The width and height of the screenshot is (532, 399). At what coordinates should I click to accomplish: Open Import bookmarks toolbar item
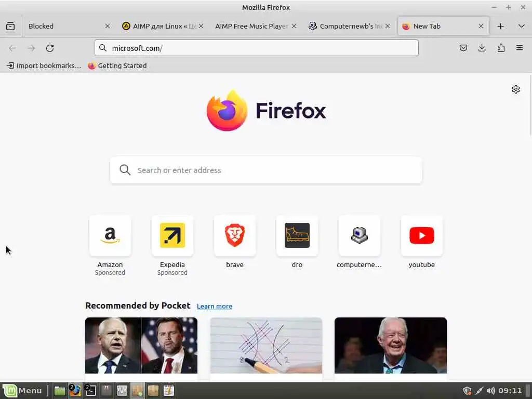44,66
